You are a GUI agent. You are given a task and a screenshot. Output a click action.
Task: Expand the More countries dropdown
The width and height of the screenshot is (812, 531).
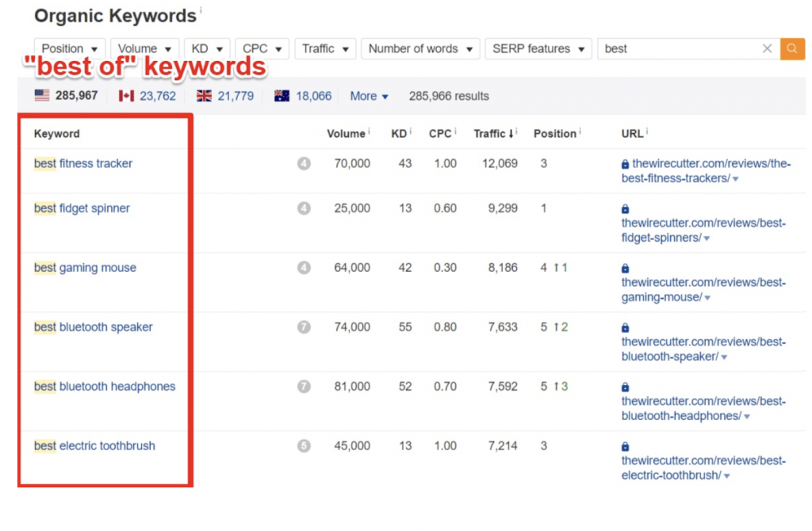click(x=369, y=96)
